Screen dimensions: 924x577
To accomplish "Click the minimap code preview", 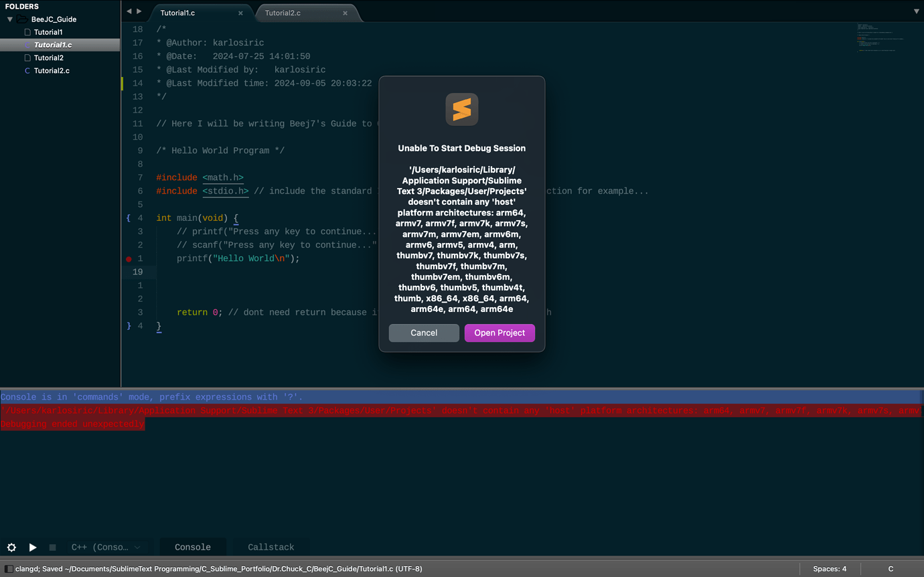I will pos(880,37).
